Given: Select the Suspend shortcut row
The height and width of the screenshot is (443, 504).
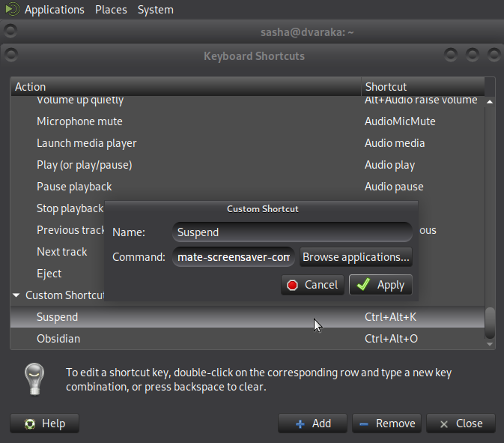Looking at the screenshot, I should [x=247, y=317].
